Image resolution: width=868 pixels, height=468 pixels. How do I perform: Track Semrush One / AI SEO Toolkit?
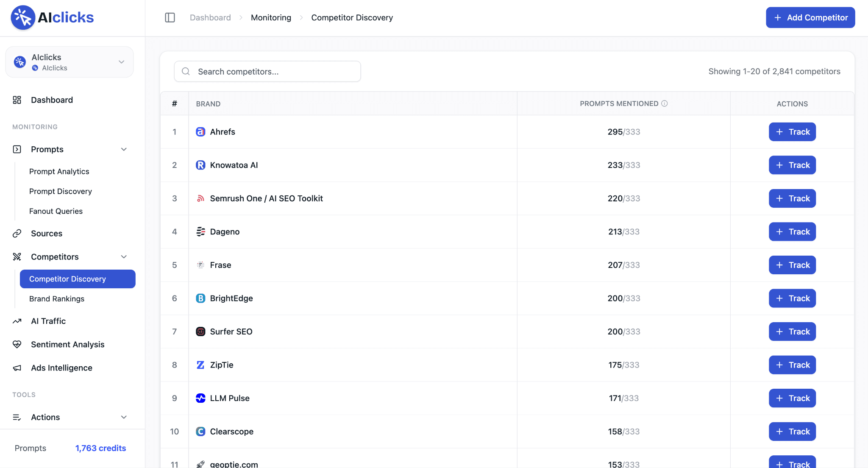coord(792,198)
